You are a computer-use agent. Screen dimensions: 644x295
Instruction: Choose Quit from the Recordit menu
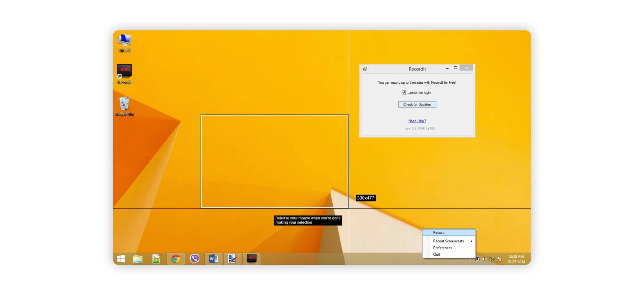437,254
